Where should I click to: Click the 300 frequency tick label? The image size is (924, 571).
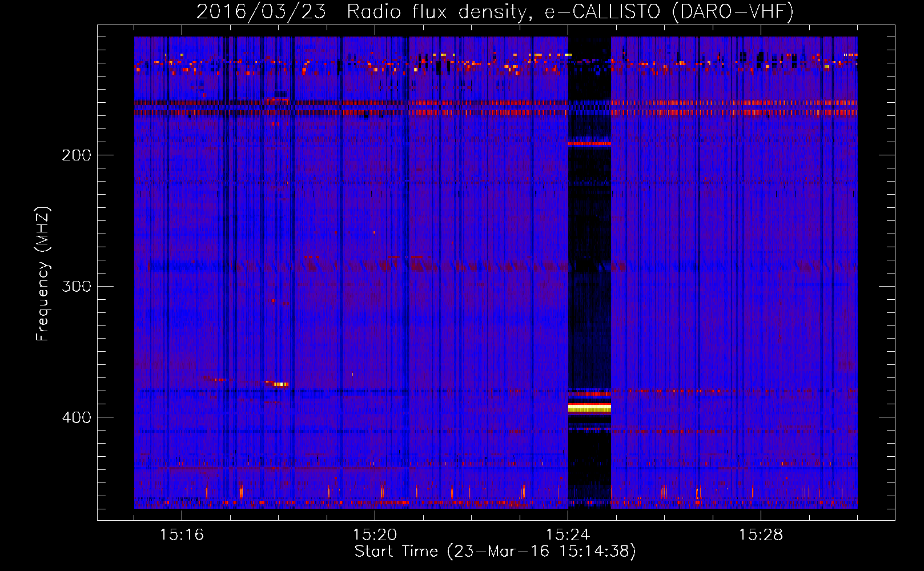(77, 286)
